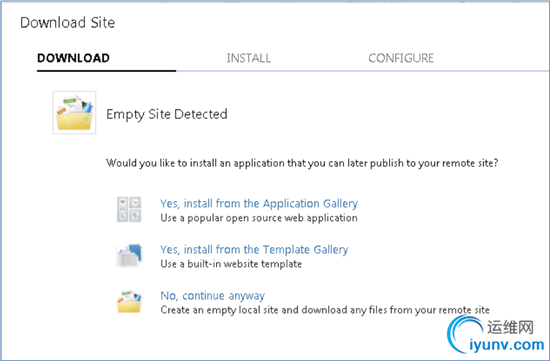Click 'Use a built-in website template' description
Screen dimensions: 550x361
[231, 264]
